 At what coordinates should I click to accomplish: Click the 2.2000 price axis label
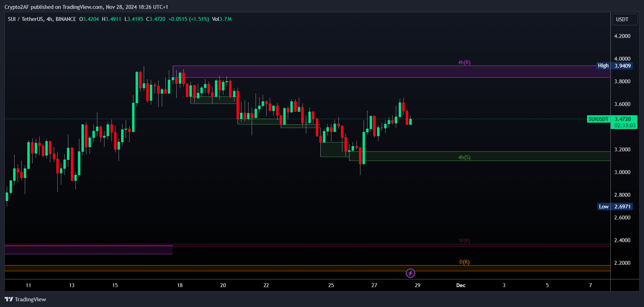622,263
